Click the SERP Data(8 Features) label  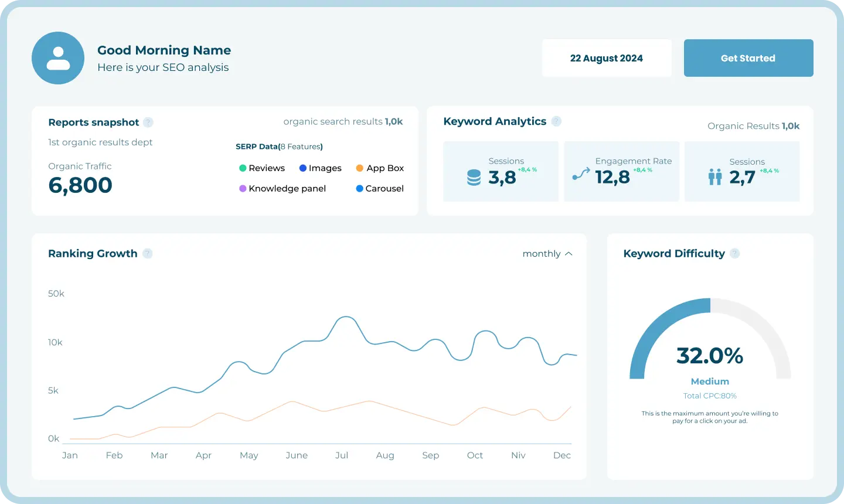(279, 147)
